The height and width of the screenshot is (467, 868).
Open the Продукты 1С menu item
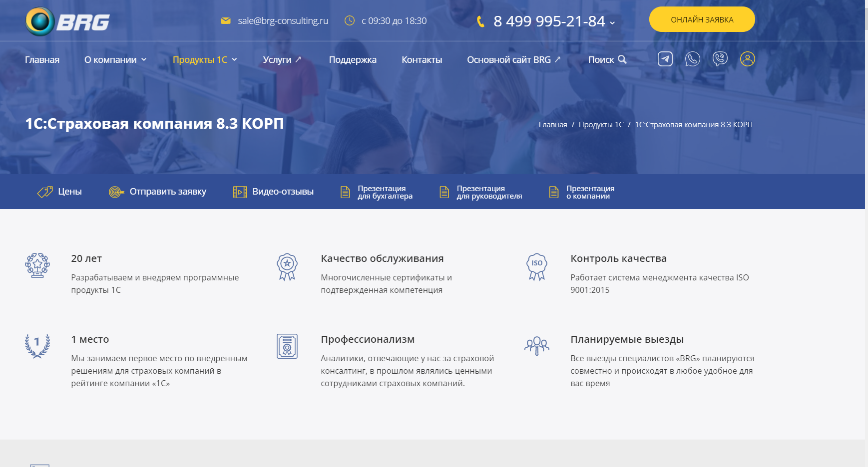pos(200,59)
